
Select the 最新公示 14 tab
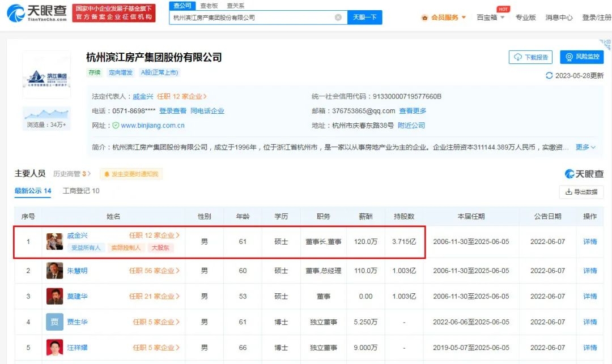click(x=33, y=191)
